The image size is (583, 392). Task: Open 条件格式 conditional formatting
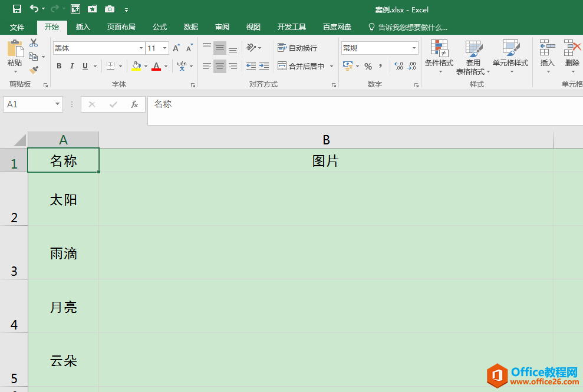(x=439, y=56)
